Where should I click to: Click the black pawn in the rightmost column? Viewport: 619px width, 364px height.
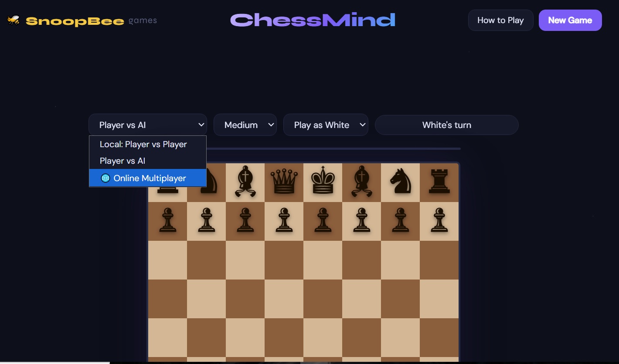[x=439, y=220]
